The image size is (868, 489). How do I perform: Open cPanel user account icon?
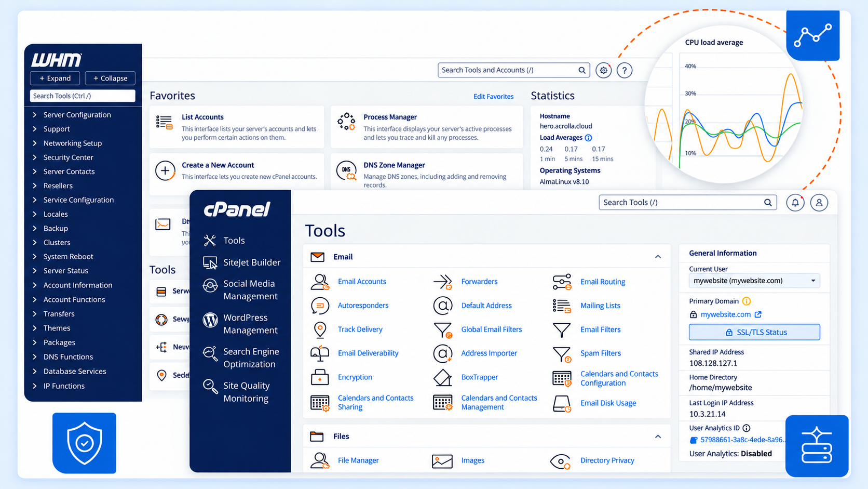pos(819,203)
